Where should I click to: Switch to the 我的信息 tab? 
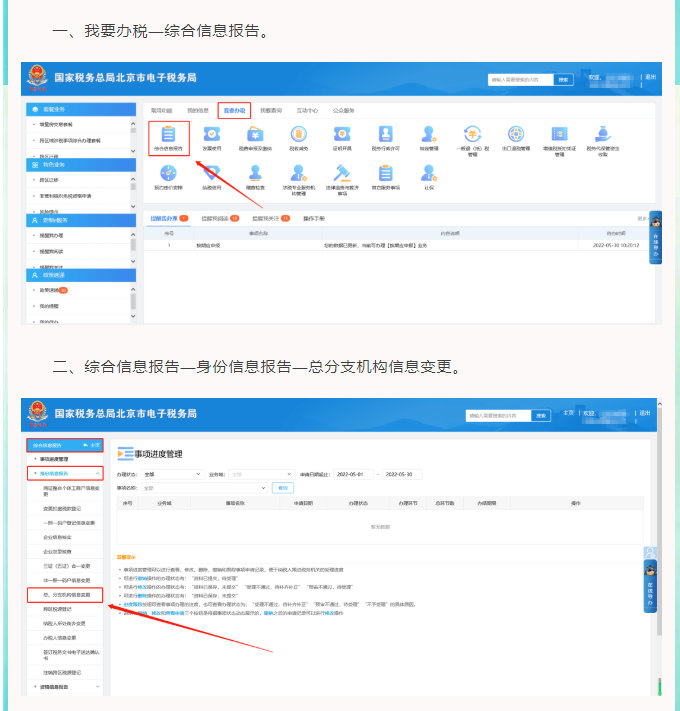coord(198,110)
